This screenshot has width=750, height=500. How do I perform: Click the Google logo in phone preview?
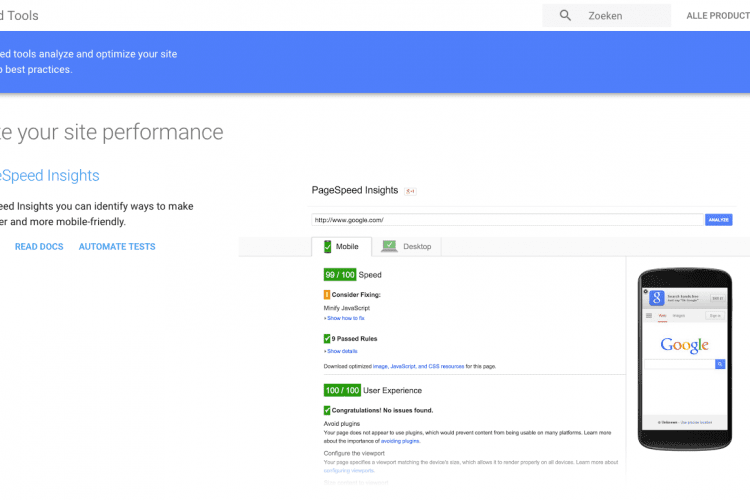pyautogui.click(x=684, y=345)
